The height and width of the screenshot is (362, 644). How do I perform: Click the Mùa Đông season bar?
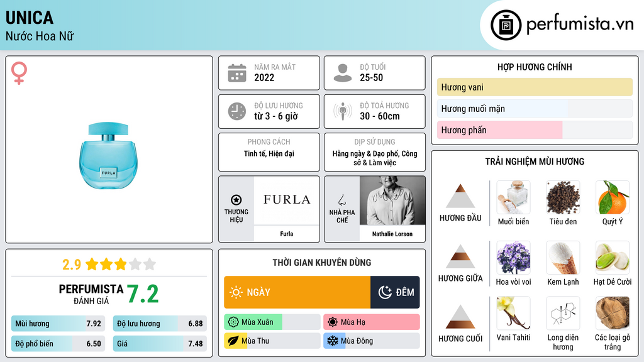[x=372, y=341]
